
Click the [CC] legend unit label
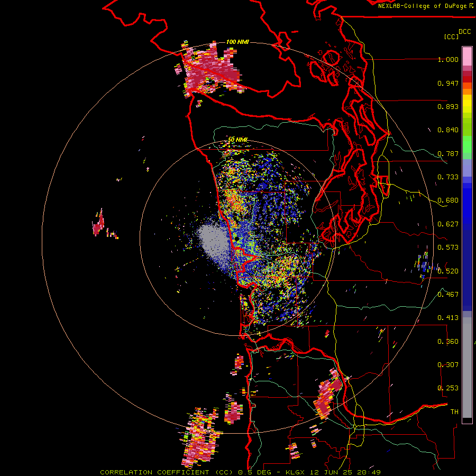pos(451,36)
